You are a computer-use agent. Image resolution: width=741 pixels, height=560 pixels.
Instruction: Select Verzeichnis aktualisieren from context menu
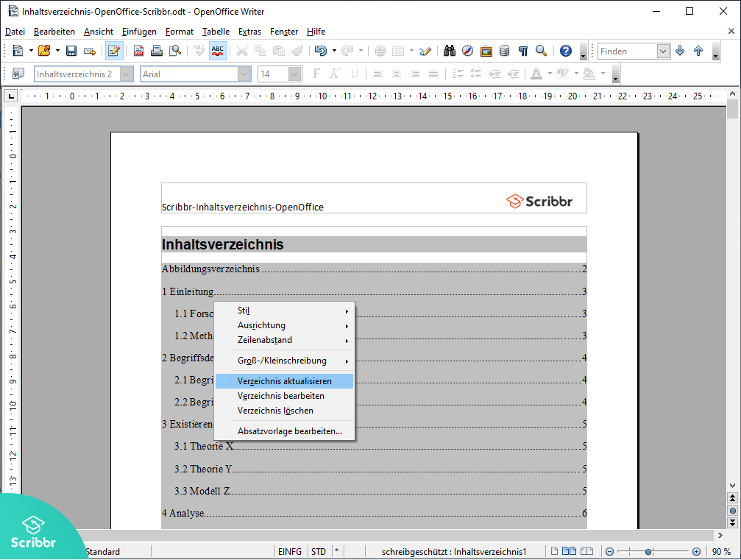pyautogui.click(x=284, y=381)
